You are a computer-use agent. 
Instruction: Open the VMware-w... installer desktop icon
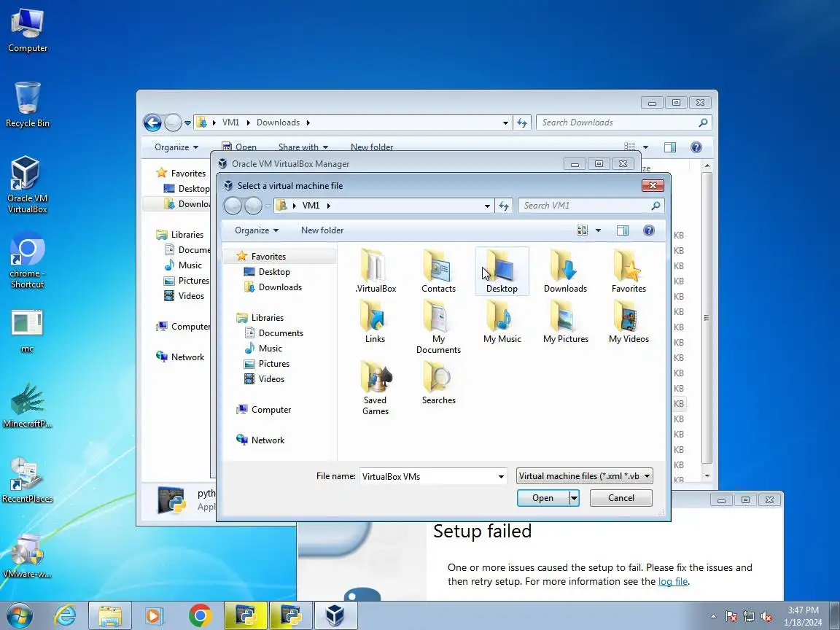27,556
